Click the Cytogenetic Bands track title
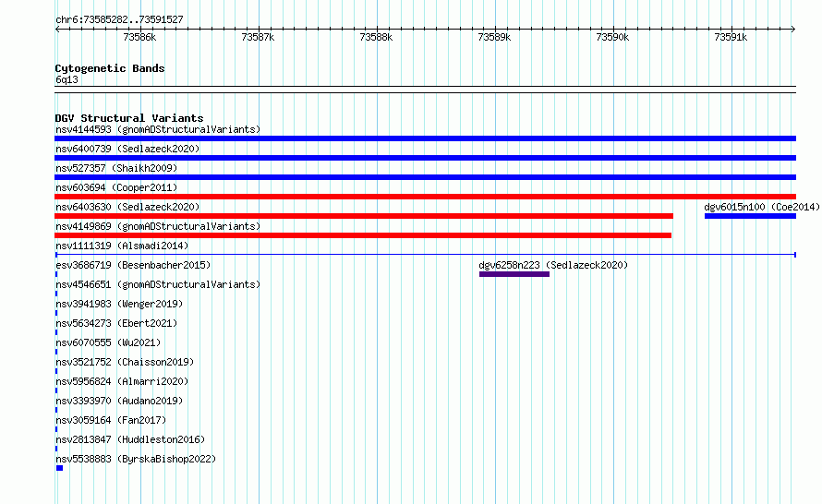 tap(110, 68)
